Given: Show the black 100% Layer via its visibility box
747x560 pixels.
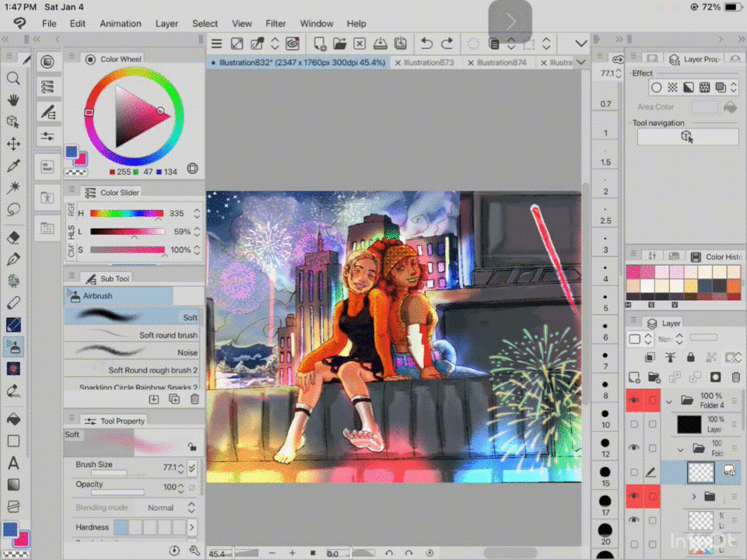Looking at the screenshot, I should pos(635,424).
